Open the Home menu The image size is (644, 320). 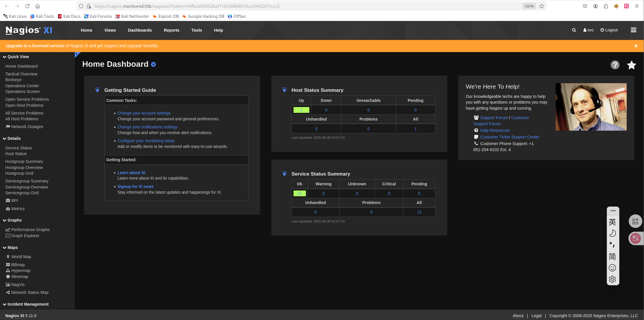[87, 30]
